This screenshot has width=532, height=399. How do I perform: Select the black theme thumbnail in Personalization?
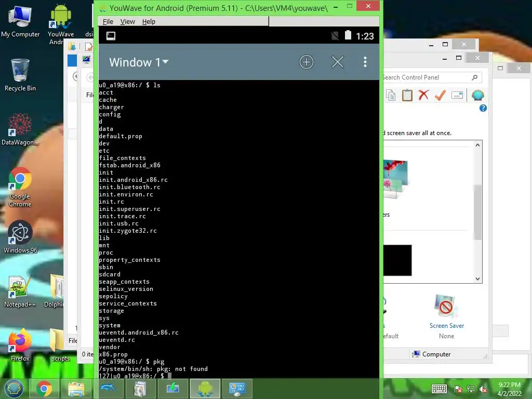397,260
